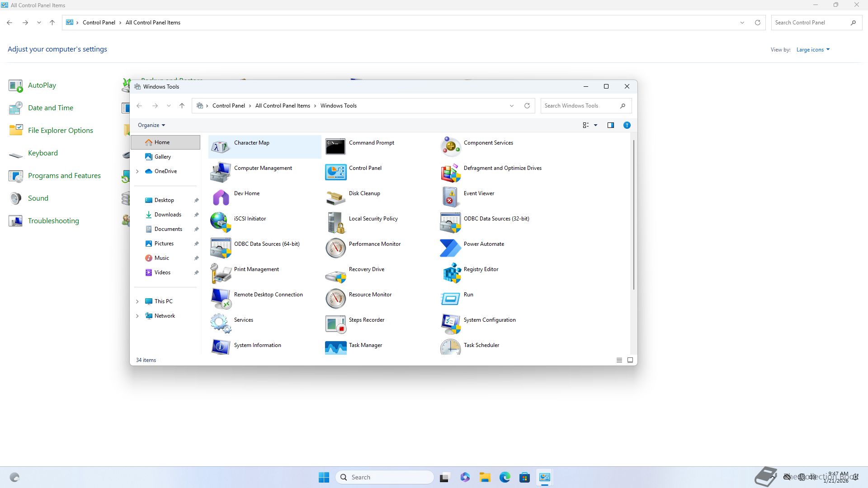This screenshot has width=868, height=488.
Task: Toggle the preview pane button
Action: (x=611, y=125)
